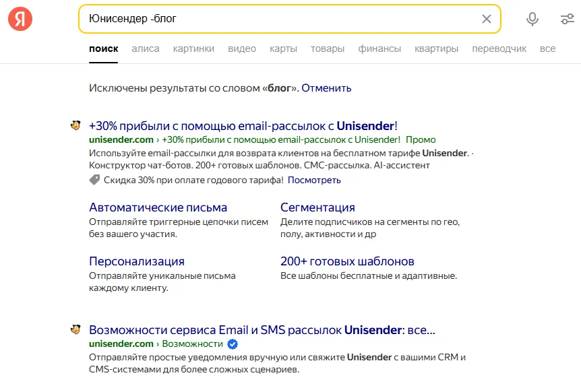The image size is (581, 392).
Task: Expand the "все" services menu
Action: pos(547,48)
